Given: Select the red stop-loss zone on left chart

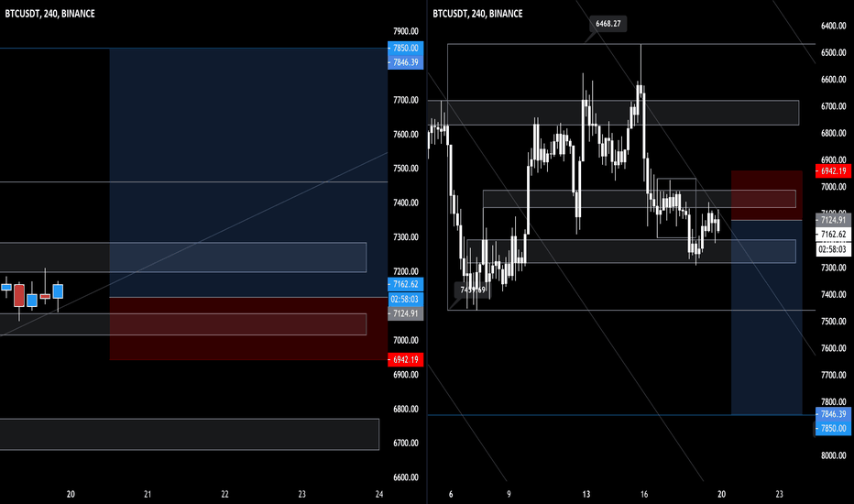Looking at the screenshot, I should click(248, 329).
